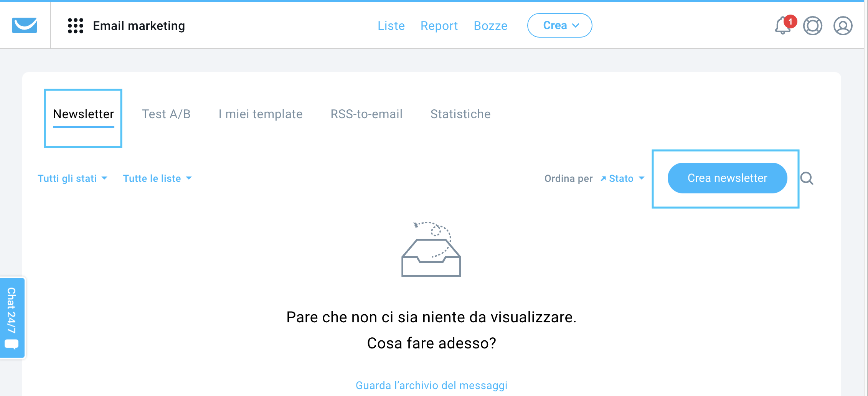Viewport: 868px width, 396px height.
Task: Select the Newsletter tab
Action: 83,114
